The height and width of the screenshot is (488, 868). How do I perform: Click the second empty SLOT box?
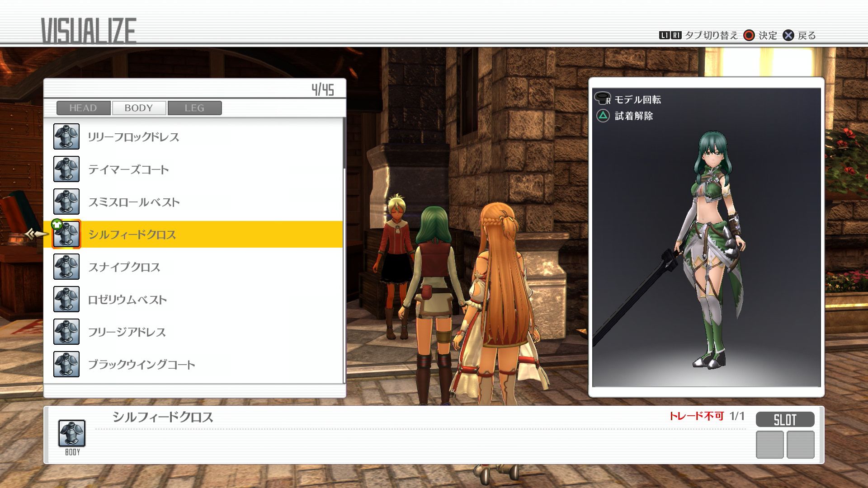coord(800,445)
